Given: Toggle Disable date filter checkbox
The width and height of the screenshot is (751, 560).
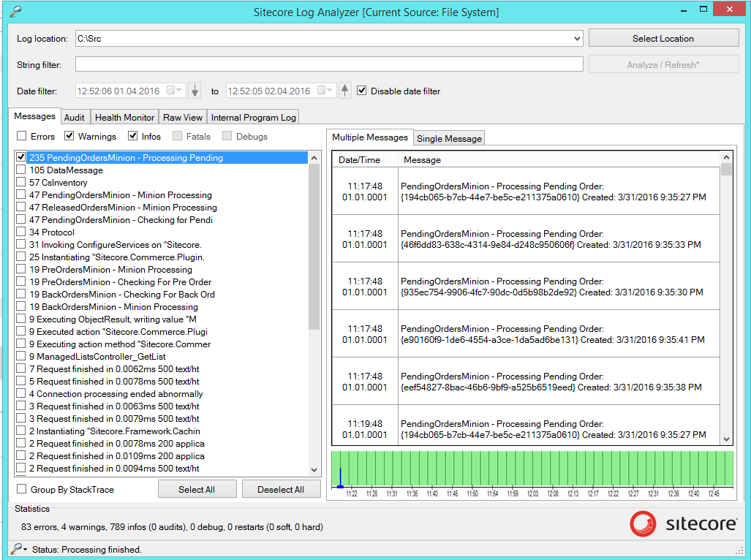Looking at the screenshot, I should [x=362, y=91].
